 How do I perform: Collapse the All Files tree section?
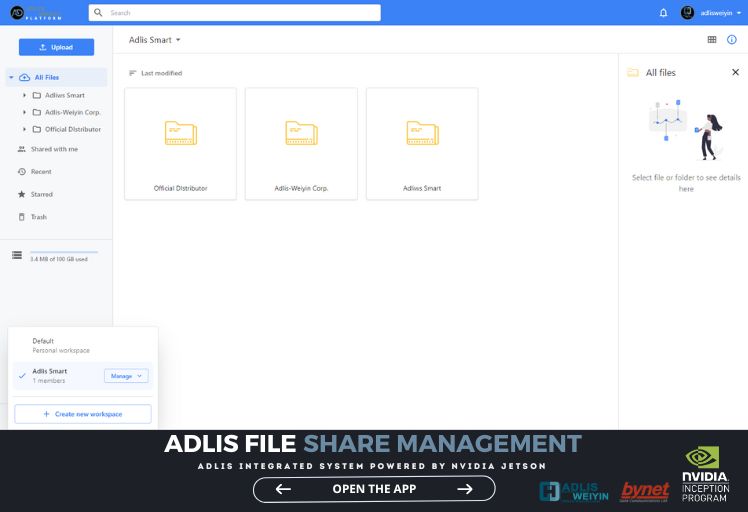[11, 77]
